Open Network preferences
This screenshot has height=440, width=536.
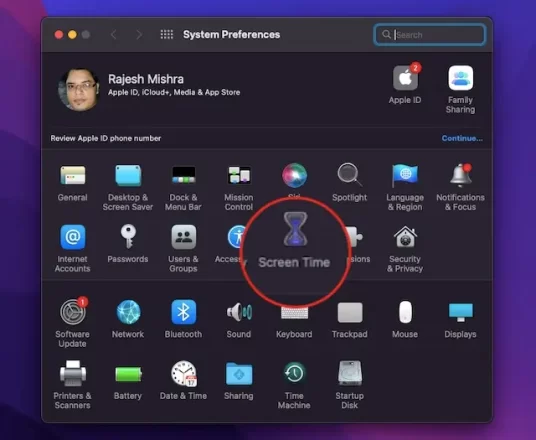click(128, 312)
